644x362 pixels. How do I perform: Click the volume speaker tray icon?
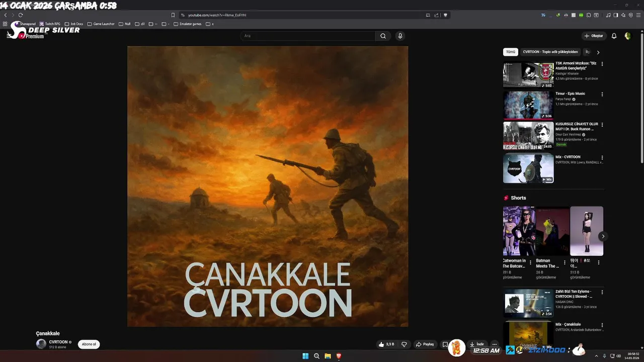click(x=619, y=356)
